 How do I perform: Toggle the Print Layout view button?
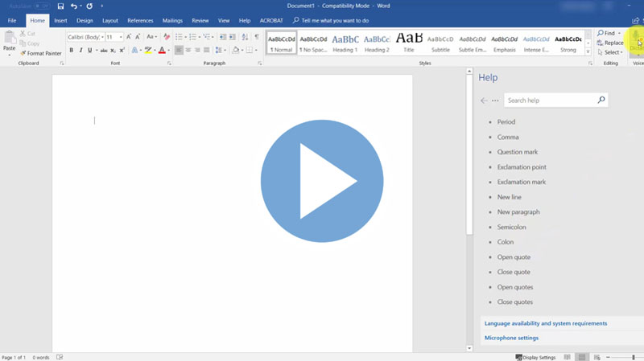[581, 357]
